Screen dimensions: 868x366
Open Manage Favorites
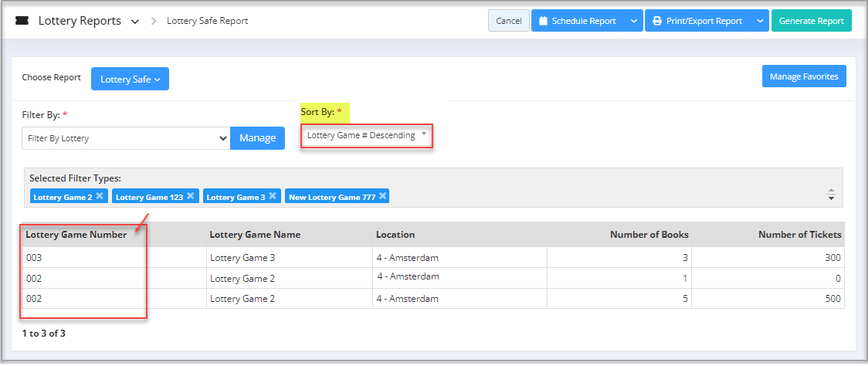[804, 76]
